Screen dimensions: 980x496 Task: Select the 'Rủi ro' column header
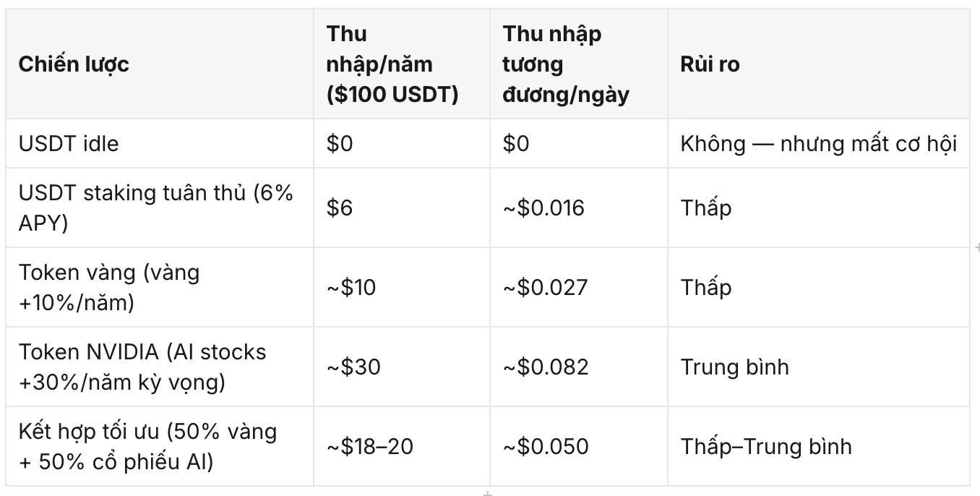[818, 64]
